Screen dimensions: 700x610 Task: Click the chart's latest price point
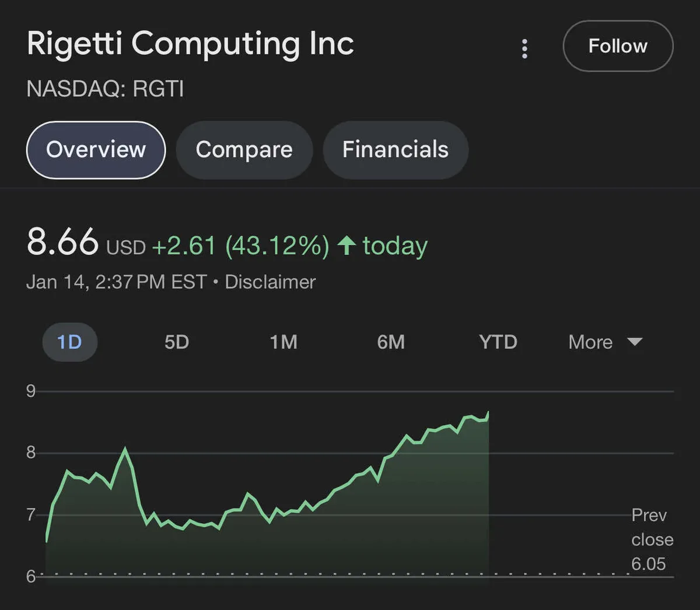click(488, 413)
